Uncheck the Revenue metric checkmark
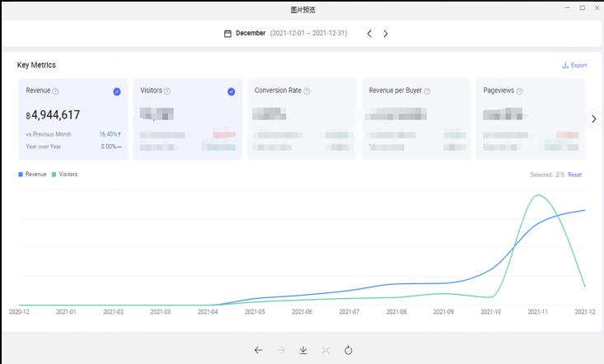The image size is (604, 364). 117,91
